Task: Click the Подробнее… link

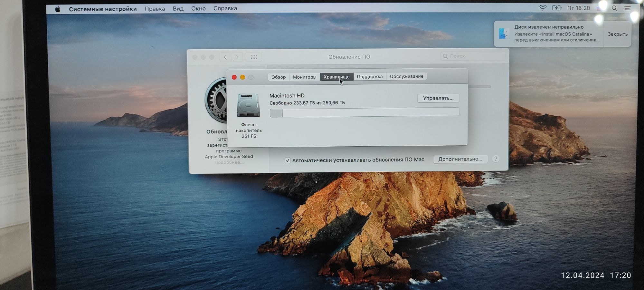Action: pyautogui.click(x=229, y=162)
